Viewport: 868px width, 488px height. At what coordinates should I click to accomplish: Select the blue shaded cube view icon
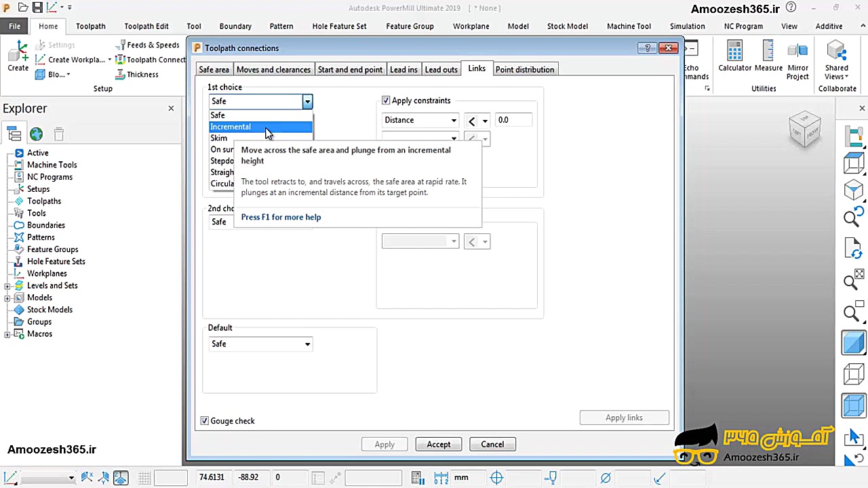854,342
